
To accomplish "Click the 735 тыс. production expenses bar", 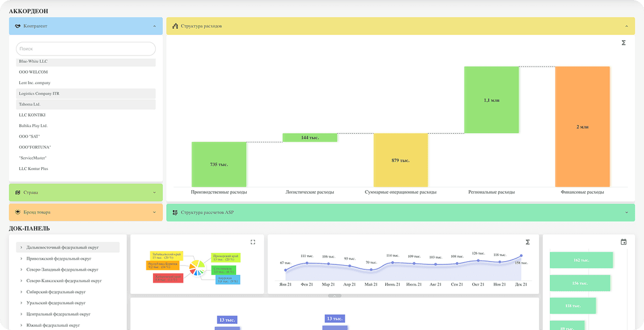I will point(219,164).
